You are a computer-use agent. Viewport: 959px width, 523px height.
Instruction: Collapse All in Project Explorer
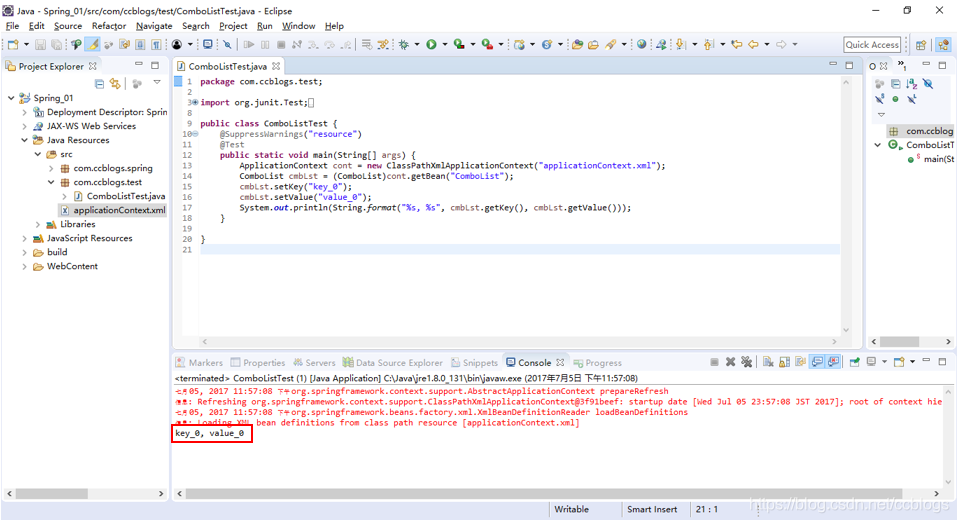(99, 83)
